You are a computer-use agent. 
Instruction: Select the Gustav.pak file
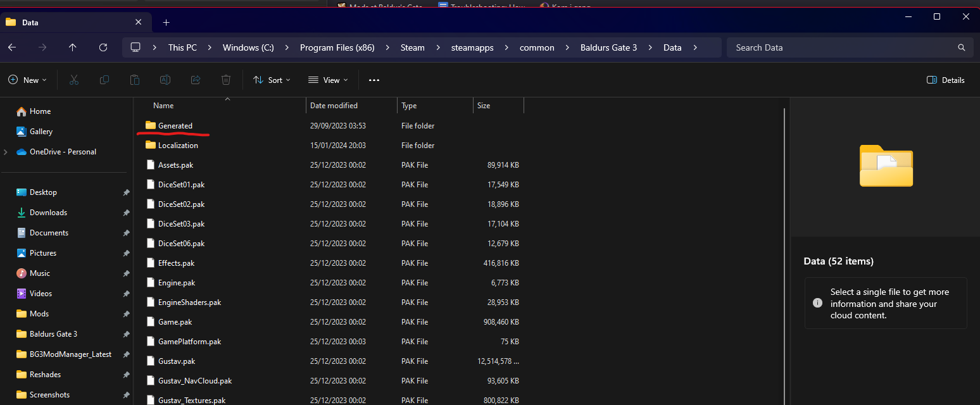(x=176, y=361)
